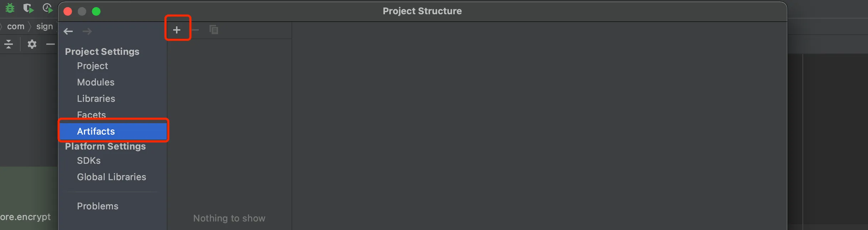Screen dimensions: 868x230
Task: Go forward with the right arrow
Action: 87,31
